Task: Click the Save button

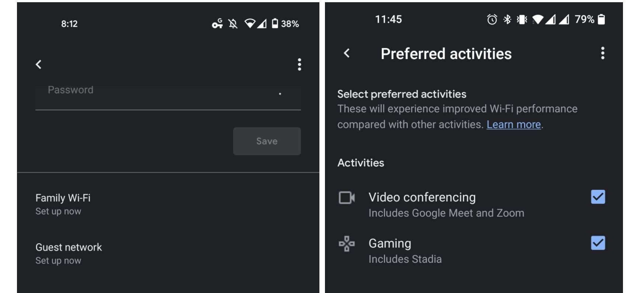Action: (x=267, y=141)
